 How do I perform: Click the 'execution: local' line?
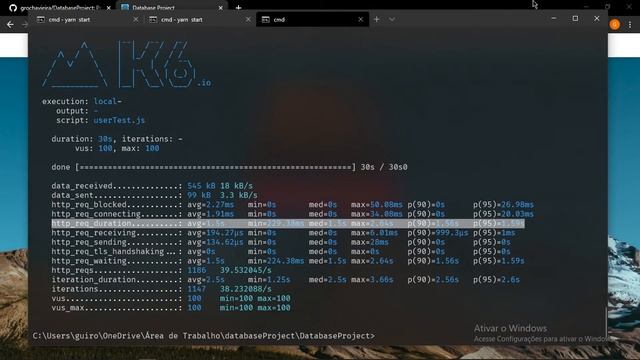click(x=82, y=101)
